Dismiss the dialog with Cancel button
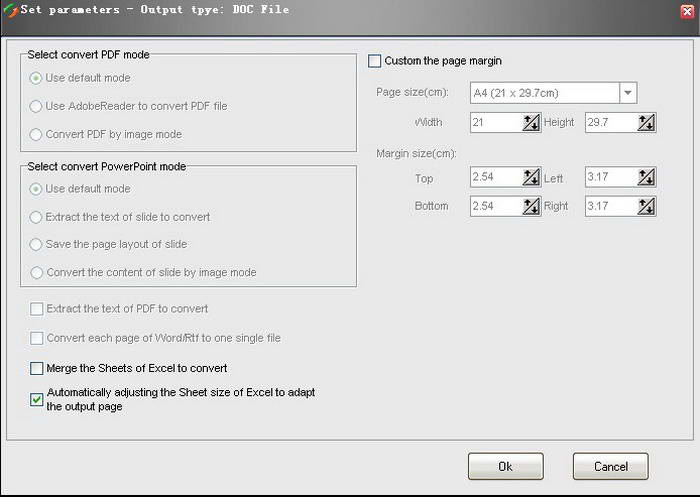 click(x=611, y=467)
